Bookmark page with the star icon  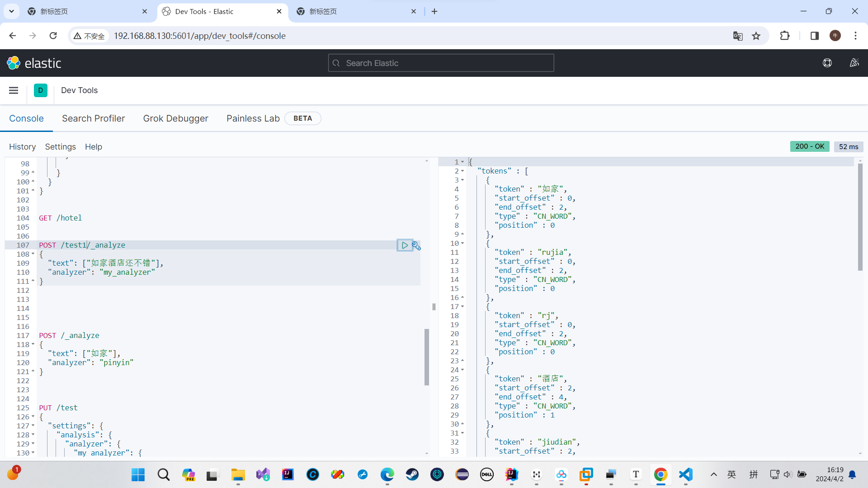pos(756,36)
